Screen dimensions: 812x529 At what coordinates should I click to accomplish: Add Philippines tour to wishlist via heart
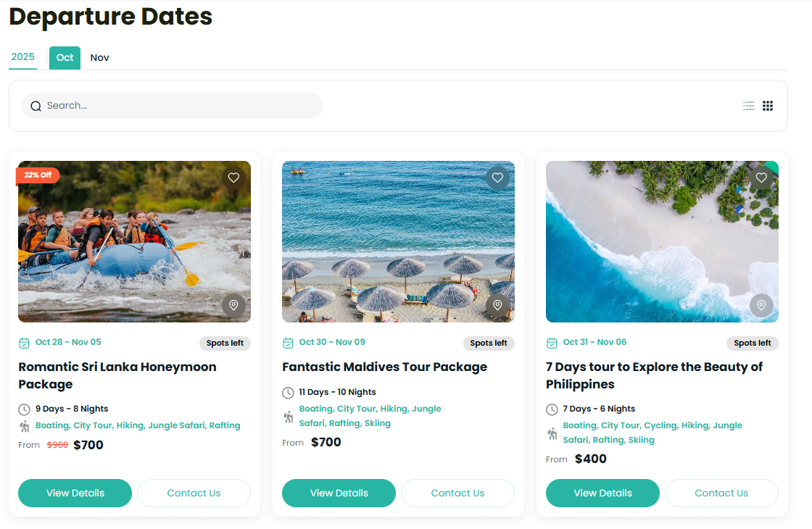pos(761,178)
